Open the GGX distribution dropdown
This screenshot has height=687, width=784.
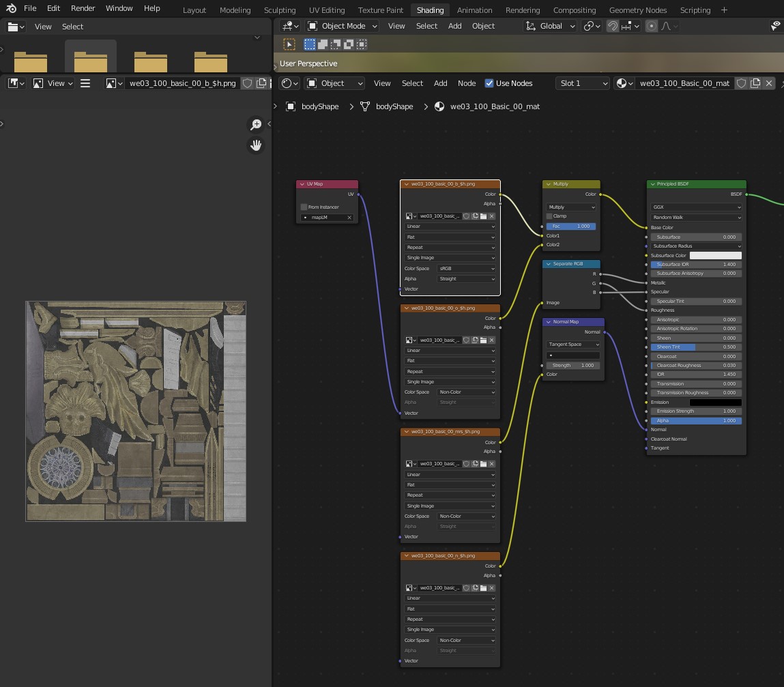coord(696,207)
